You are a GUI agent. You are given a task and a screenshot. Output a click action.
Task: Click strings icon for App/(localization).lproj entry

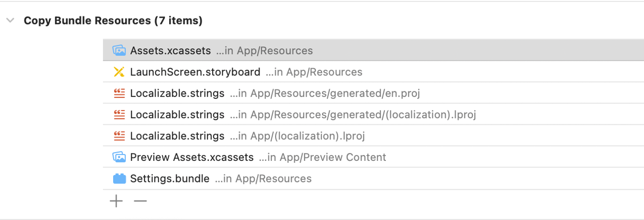[119, 135]
